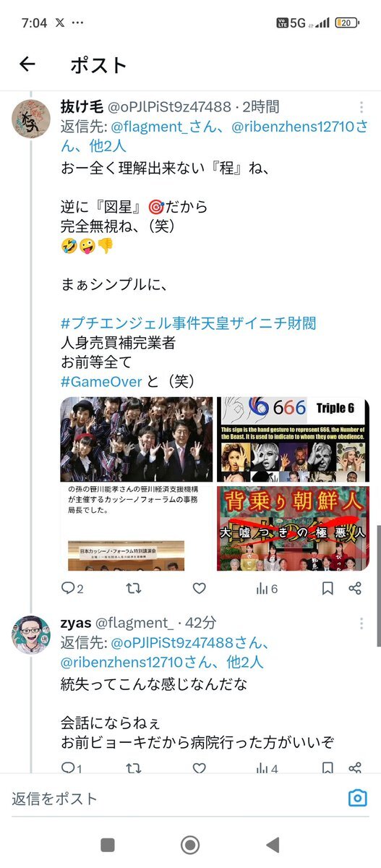Open the group photo with Abe thumbnail

pos(137,440)
